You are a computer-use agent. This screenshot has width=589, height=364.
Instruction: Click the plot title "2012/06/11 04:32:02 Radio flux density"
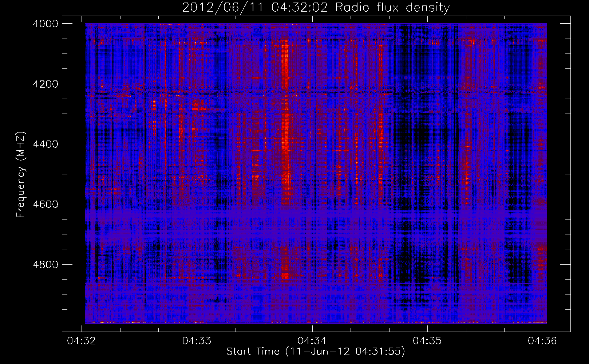click(316, 7)
